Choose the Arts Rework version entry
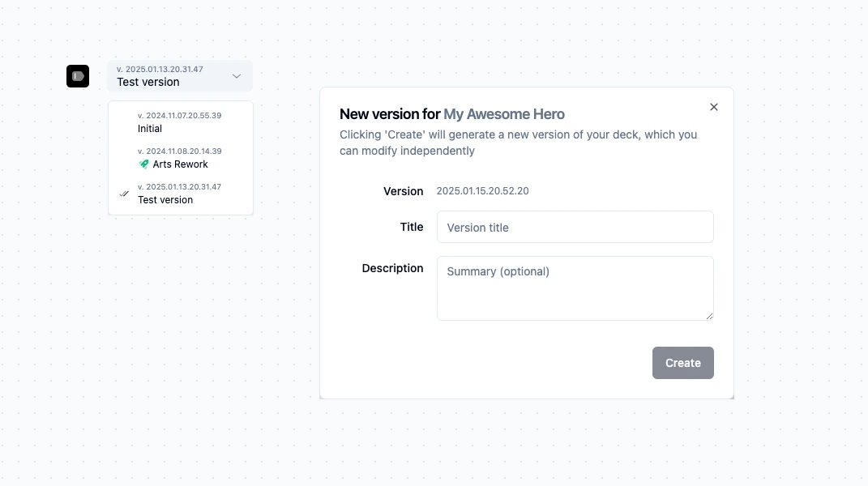Image resolution: width=868 pixels, height=486 pixels. [x=180, y=164]
